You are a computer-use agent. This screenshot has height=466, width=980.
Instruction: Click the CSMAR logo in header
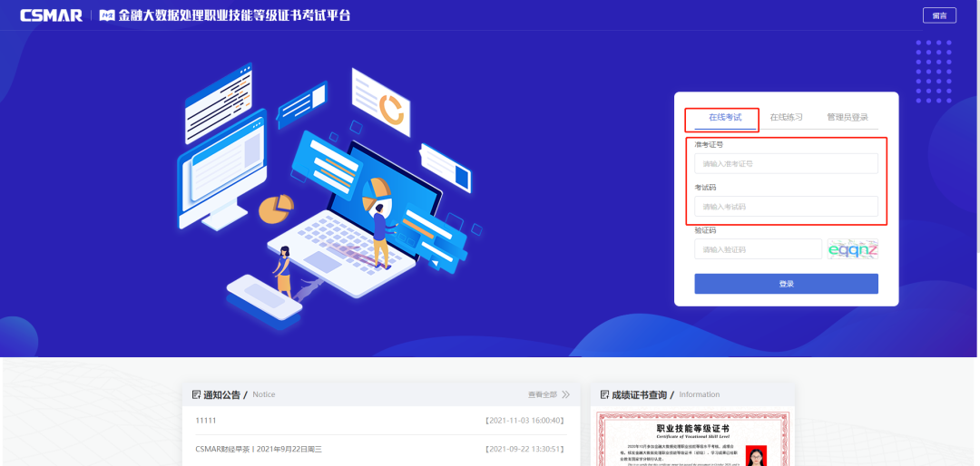(51, 15)
